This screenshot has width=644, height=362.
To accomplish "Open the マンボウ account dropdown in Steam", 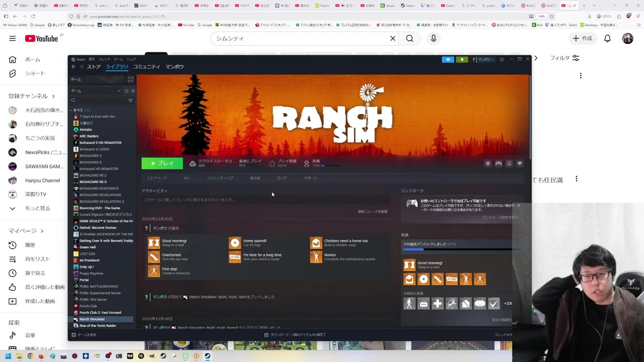I will (486, 59).
